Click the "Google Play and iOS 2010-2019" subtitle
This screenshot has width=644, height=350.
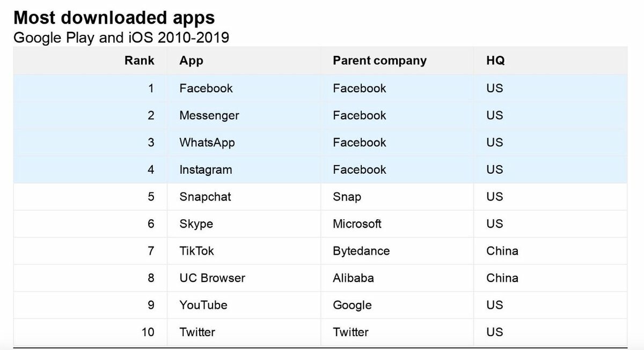click(x=121, y=38)
